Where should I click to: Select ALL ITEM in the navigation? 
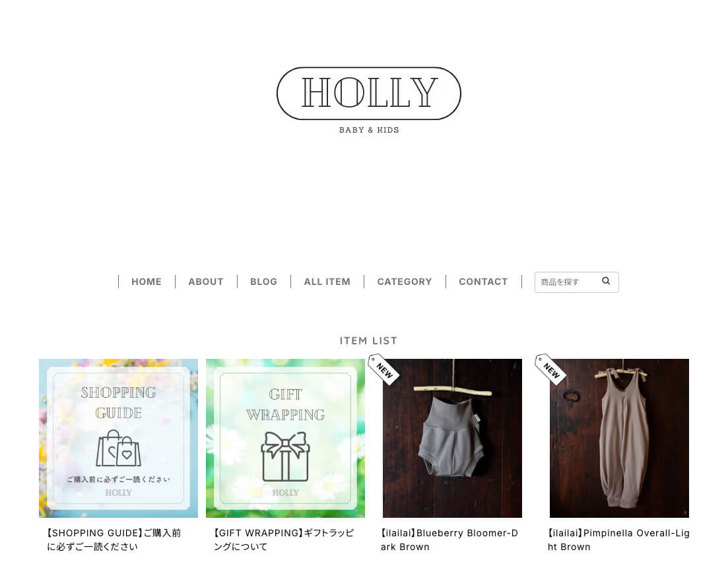click(x=327, y=282)
